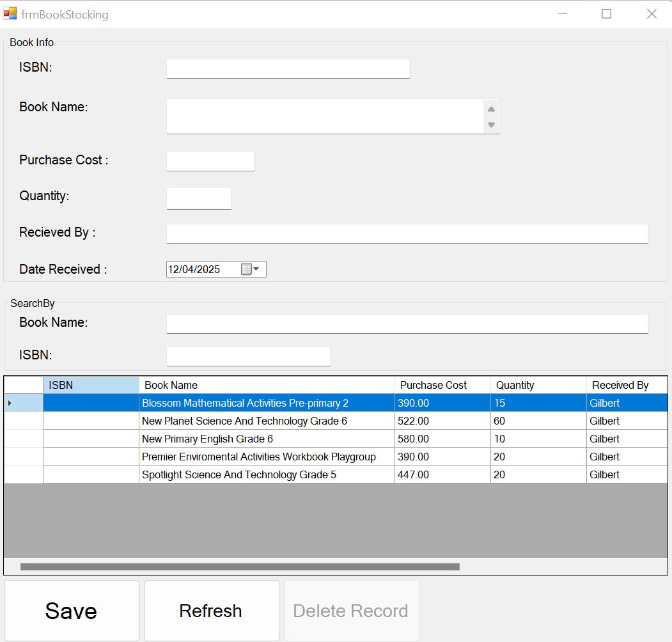Image resolution: width=672 pixels, height=642 pixels.
Task: Click the Purchase Cost input field
Action: tap(210, 161)
